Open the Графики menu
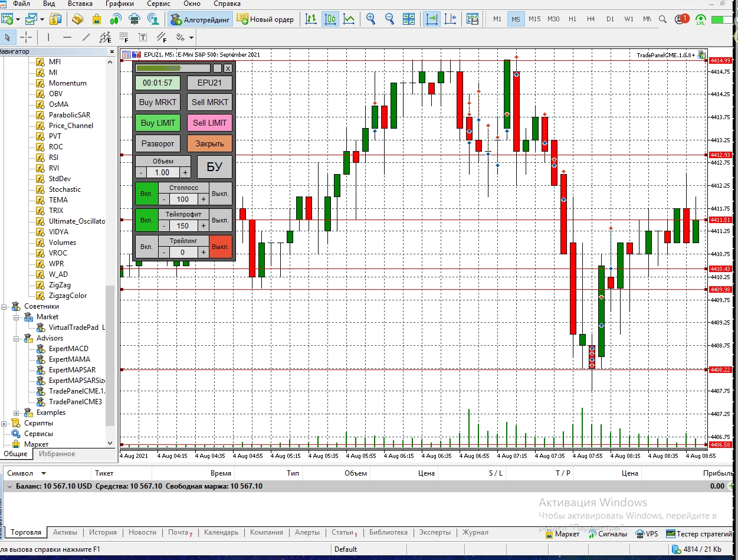Viewport: 738px width, 560px height. 120,4
